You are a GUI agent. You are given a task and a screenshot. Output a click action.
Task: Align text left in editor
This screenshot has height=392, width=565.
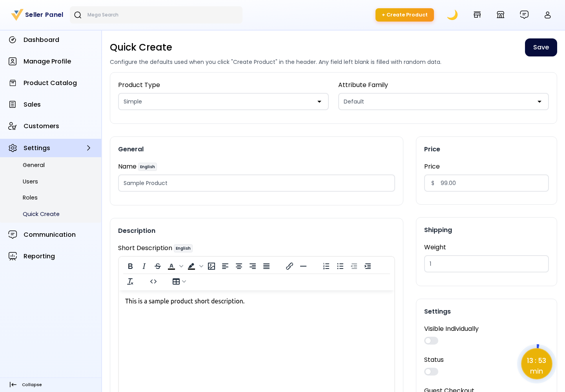(x=225, y=266)
